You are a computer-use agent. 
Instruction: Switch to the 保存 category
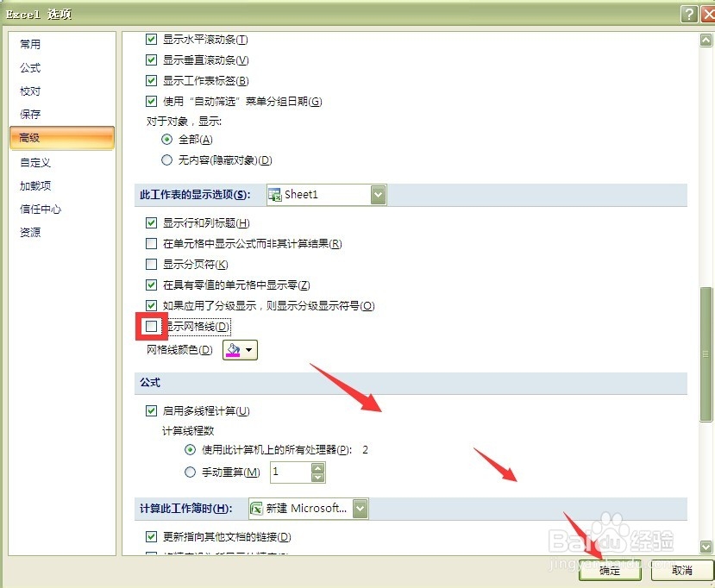(x=30, y=114)
